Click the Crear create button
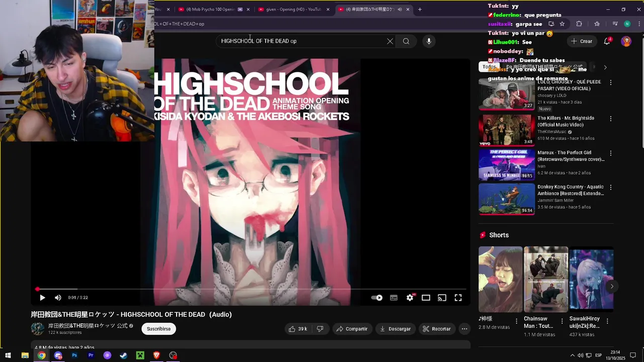The image size is (644, 362). (582, 41)
